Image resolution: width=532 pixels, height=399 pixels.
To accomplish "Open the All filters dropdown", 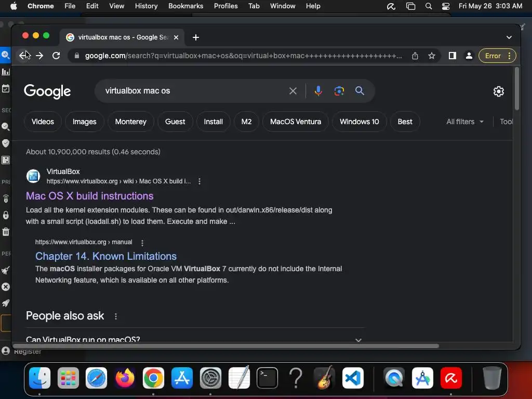I will [x=465, y=122].
